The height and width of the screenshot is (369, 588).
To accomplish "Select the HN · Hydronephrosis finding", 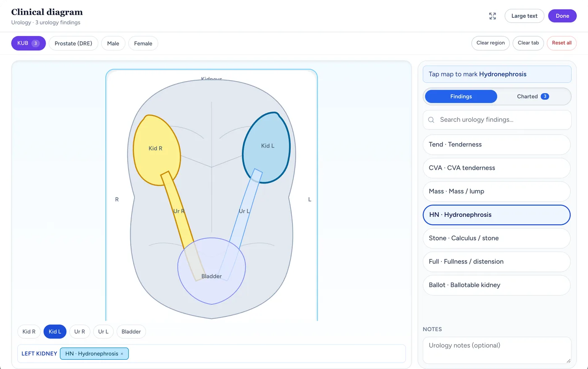I will 496,215.
